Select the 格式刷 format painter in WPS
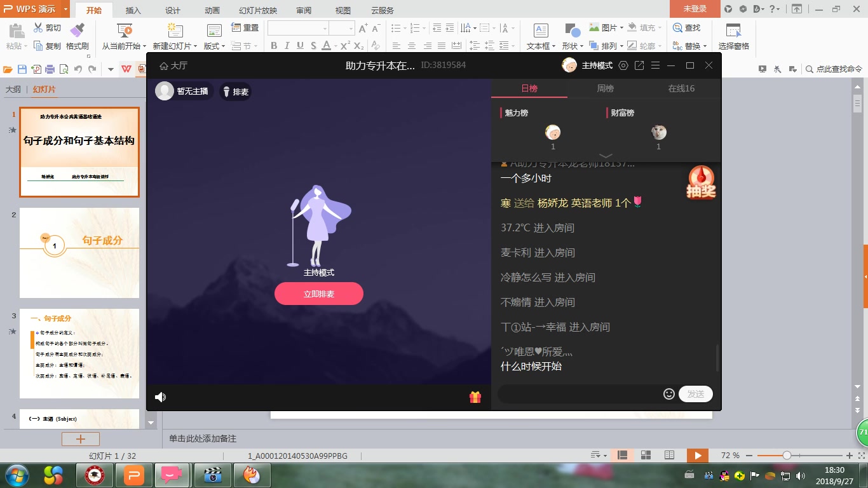 (78, 37)
